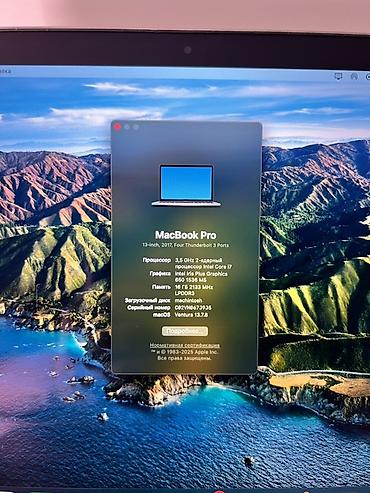Click the AirPlay display icon in menu bar
The width and height of the screenshot is (370, 493).
338,77
